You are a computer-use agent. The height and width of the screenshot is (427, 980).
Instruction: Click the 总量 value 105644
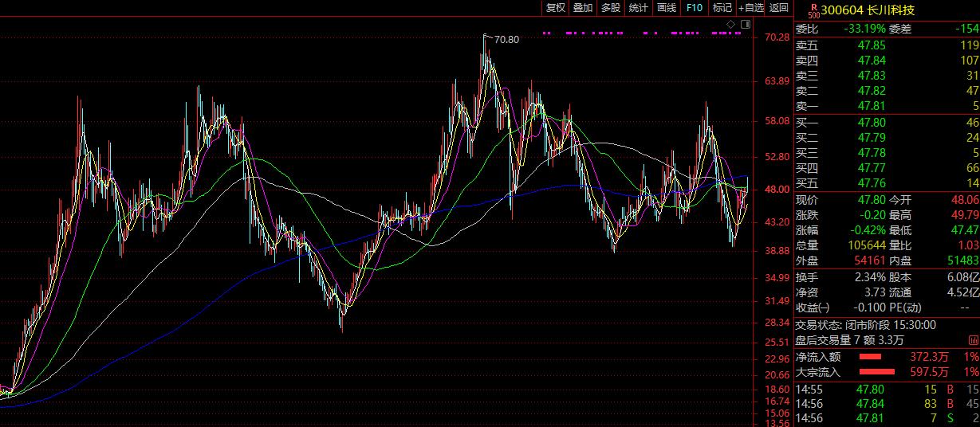click(867, 246)
